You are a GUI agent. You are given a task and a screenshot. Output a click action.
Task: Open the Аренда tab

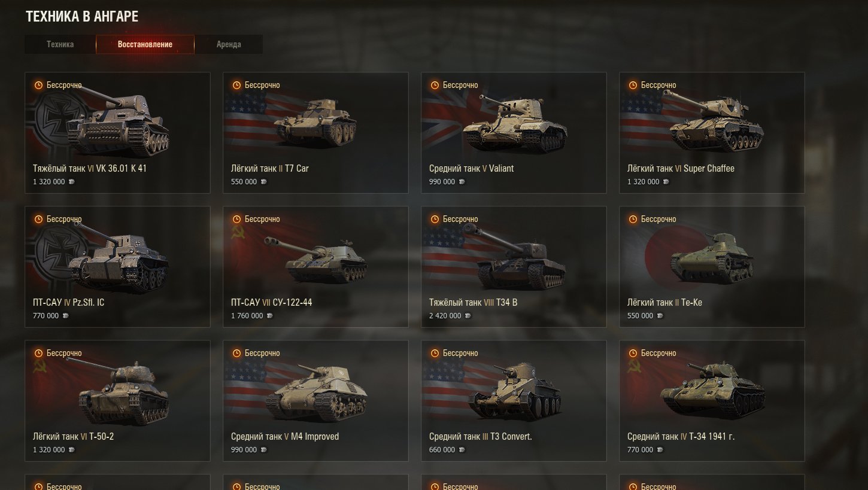click(229, 44)
